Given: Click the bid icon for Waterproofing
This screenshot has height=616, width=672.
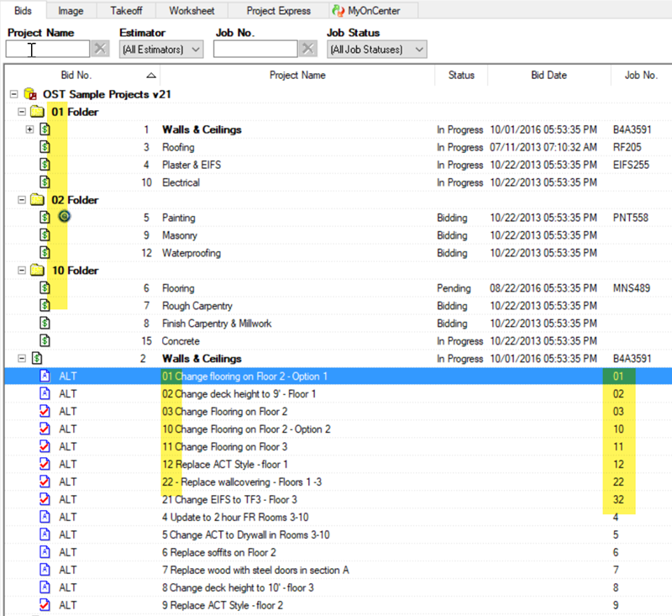Looking at the screenshot, I should pos(45,252).
